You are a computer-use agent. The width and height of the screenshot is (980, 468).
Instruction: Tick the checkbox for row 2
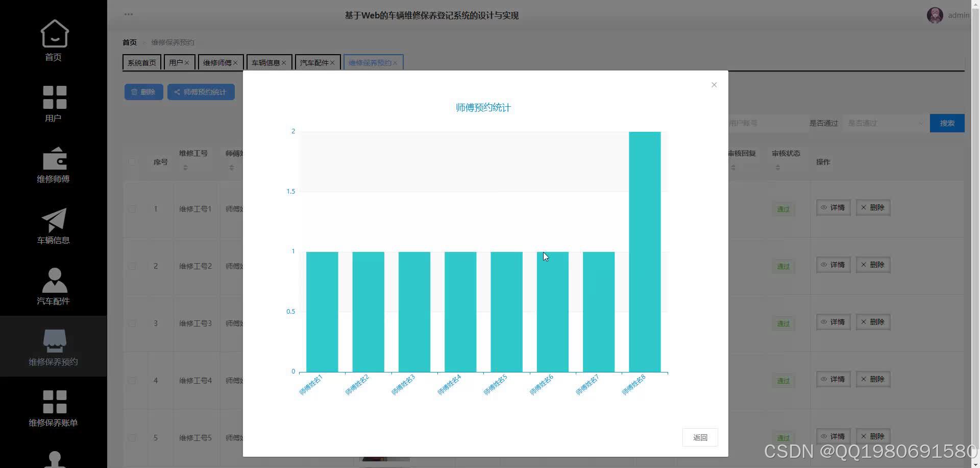[x=132, y=266]
